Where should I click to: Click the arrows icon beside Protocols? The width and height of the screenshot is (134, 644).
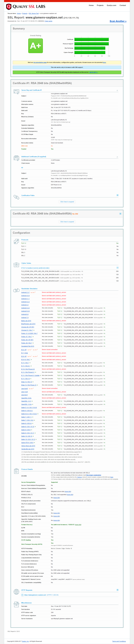point(16,241)
